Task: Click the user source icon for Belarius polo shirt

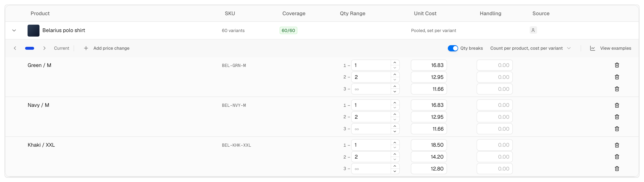Action: coord(533,30)
